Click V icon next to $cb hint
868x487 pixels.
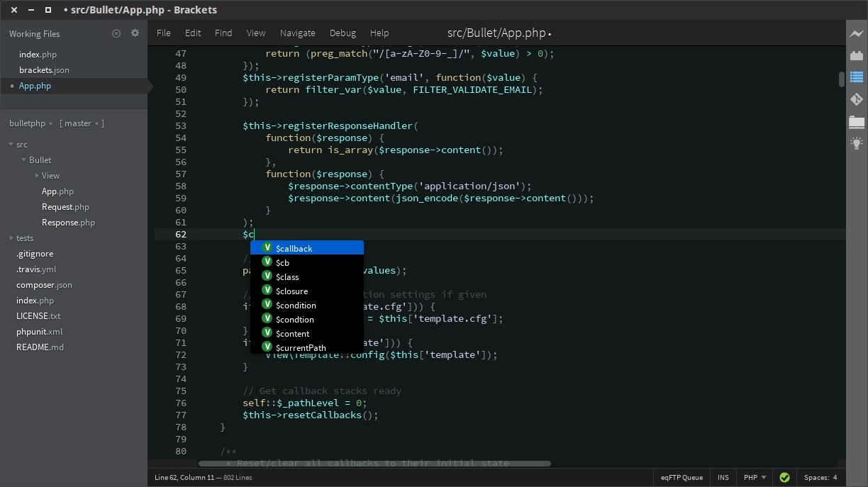[267, 262]
